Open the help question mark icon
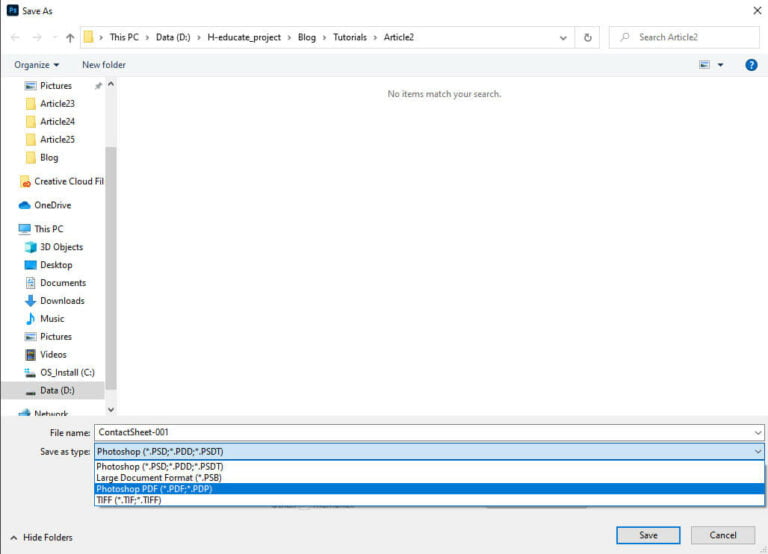 coord(751,65)
